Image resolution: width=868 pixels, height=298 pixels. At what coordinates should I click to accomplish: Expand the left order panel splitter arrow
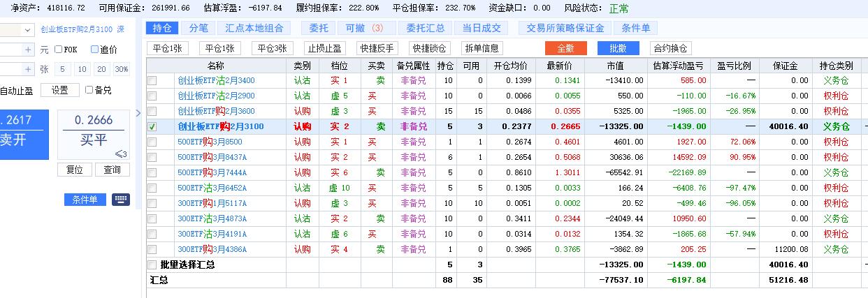click(138, 113)
